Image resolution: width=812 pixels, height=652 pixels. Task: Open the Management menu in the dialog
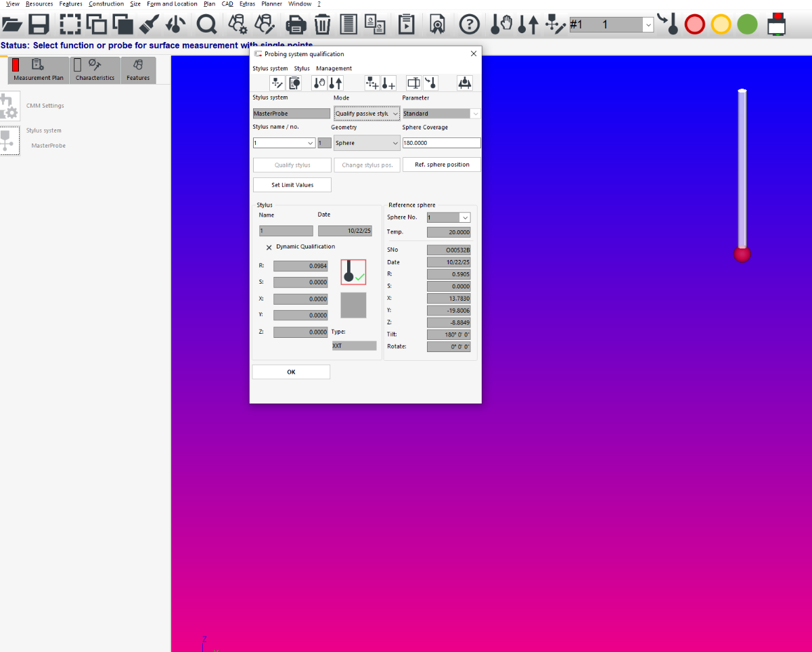(x=334, y=68)
